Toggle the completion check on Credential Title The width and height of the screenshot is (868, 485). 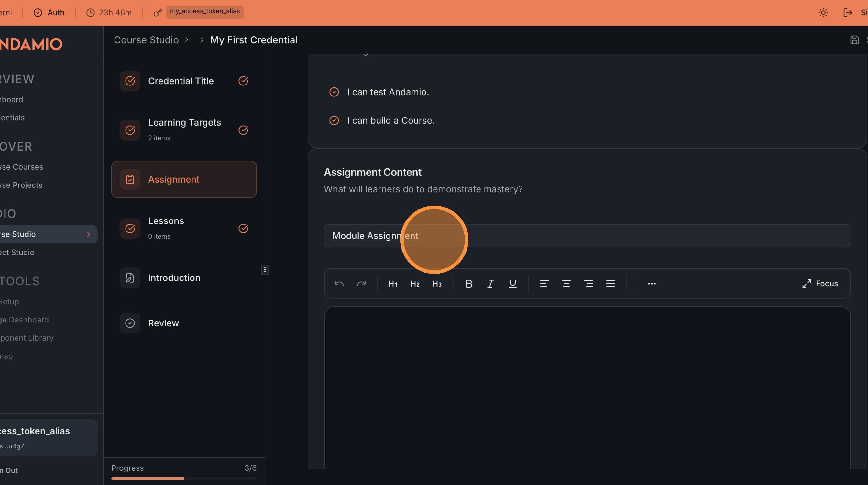(x=243, y=81)
